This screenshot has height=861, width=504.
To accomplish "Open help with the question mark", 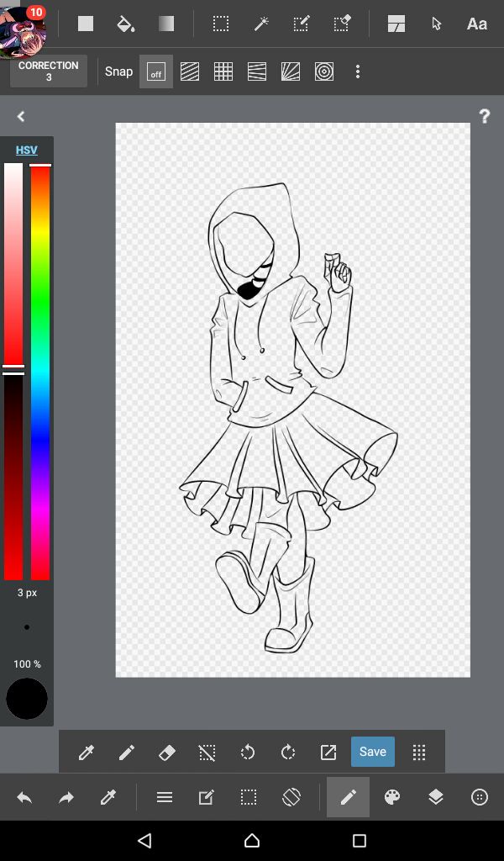I will click(x=484, y=116).
